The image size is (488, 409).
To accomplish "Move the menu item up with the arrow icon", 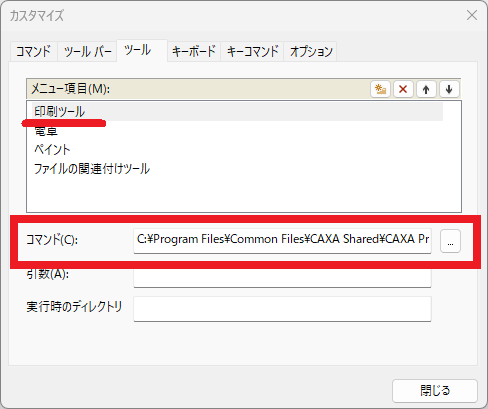I will click(x=426, y=89).
